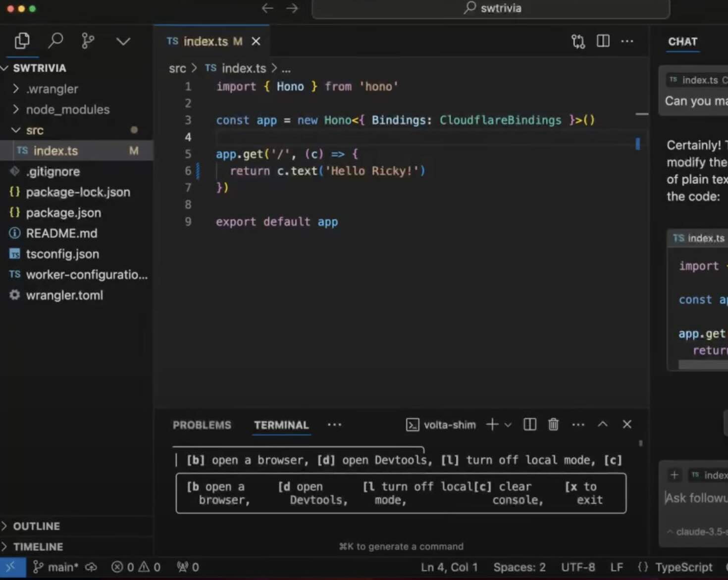Open the .gitignore file

click(53, 172)
